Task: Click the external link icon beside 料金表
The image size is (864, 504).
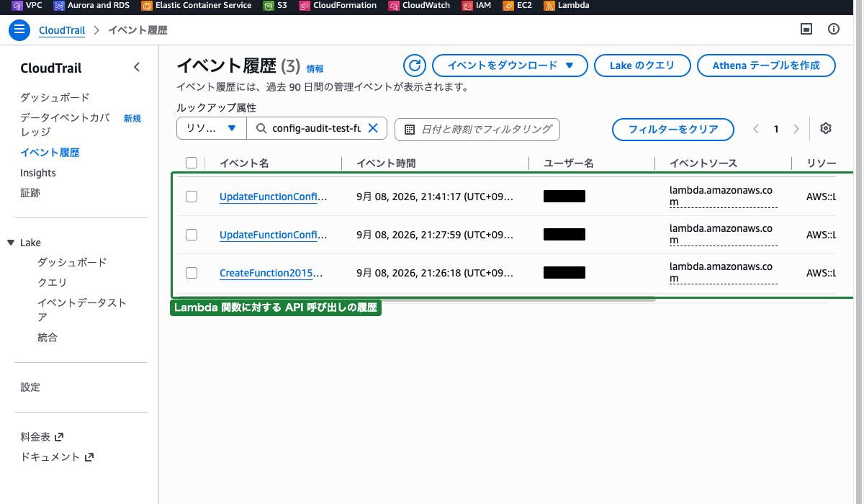Action: 59,437
